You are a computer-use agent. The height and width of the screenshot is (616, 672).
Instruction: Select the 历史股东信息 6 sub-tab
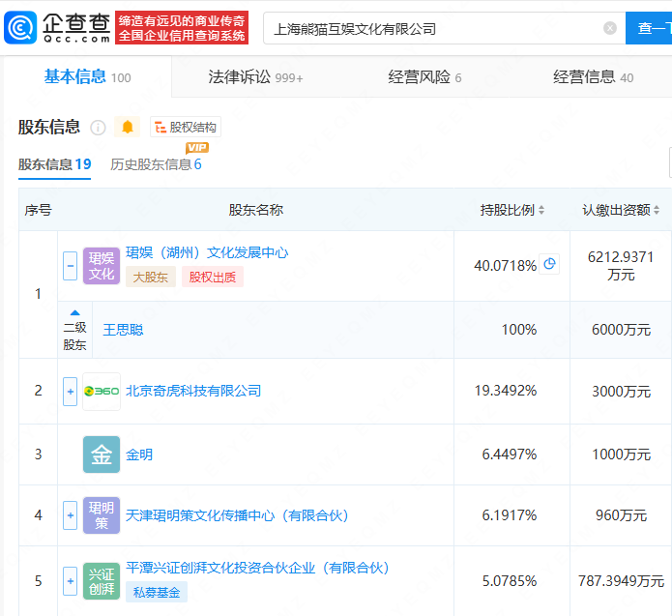(156, 164)
